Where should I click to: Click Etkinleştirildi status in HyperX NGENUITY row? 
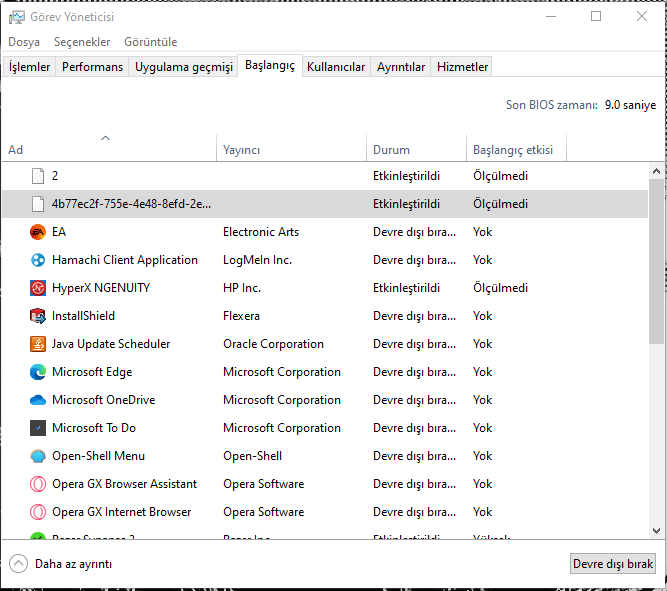[x=406, y=288]
